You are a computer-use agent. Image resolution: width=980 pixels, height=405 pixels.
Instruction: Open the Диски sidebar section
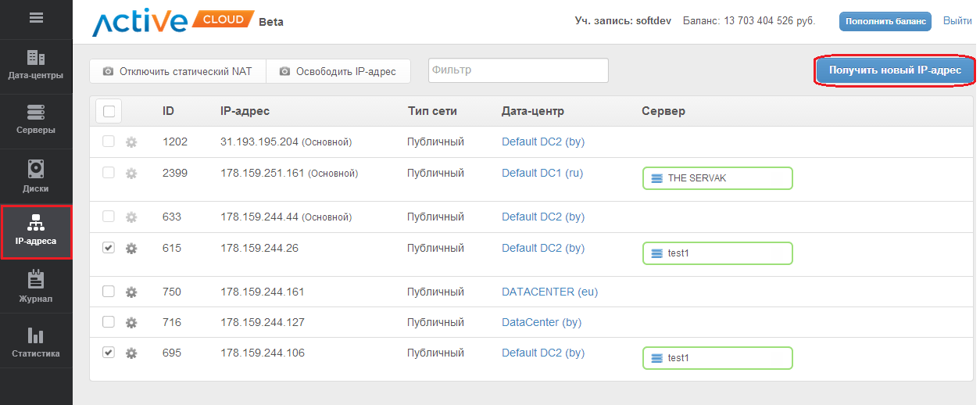(36, 176)
